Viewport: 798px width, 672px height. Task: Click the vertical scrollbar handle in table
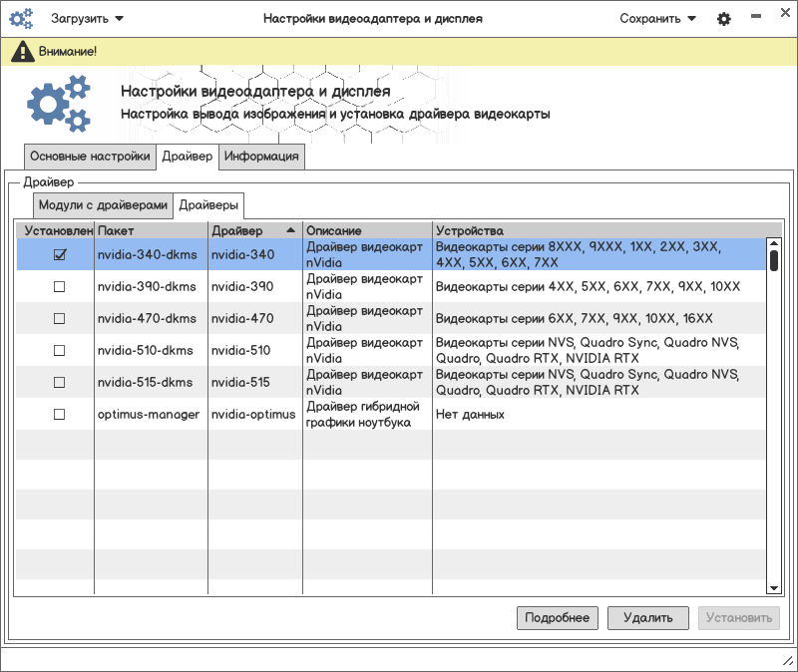[773, 260]
